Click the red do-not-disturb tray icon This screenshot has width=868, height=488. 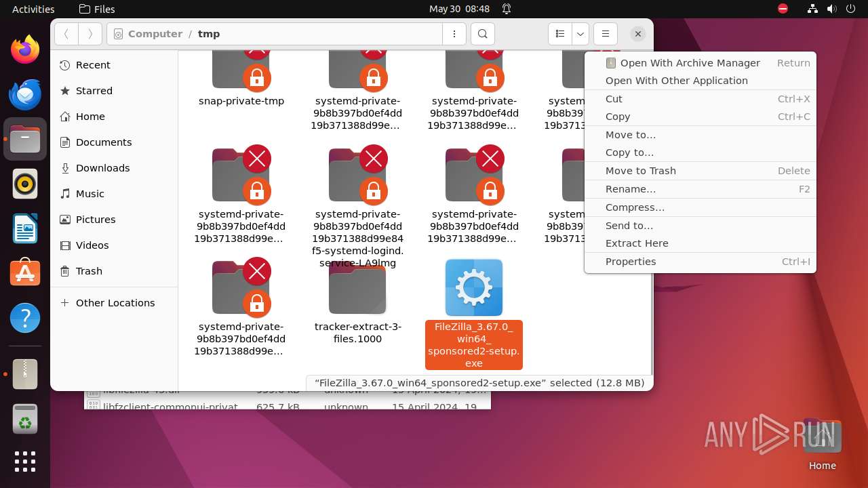tap(783, 9)
